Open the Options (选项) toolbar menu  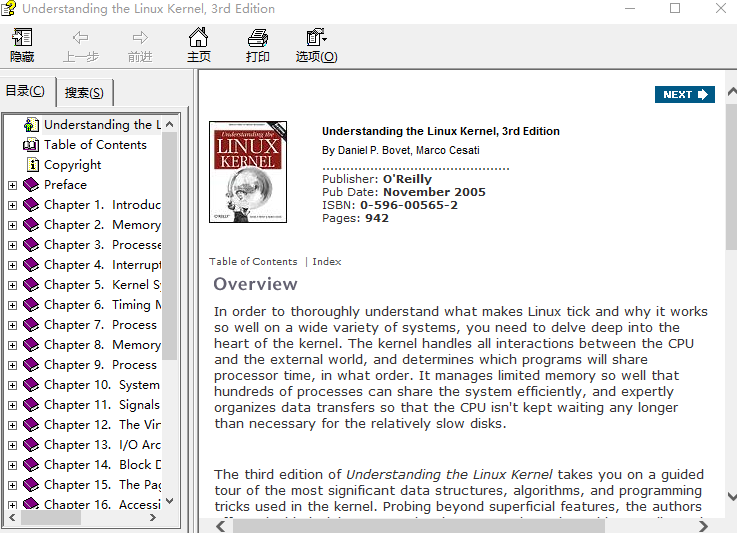coord(316,46)
